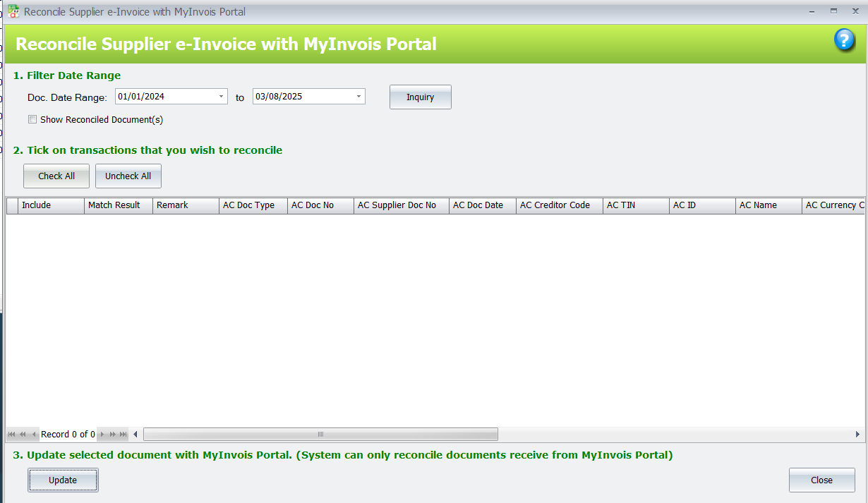Sort by the AC Creditor Code column header

click(x=560, y=205)
